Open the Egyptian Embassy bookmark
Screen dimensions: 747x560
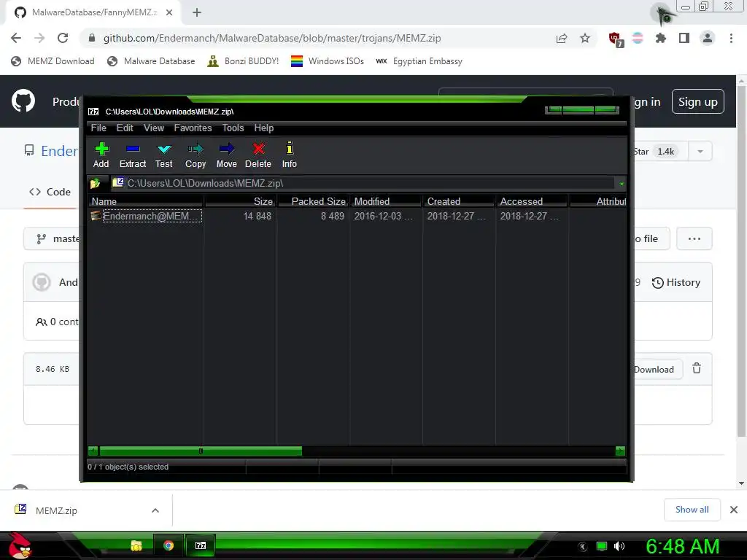419,61
